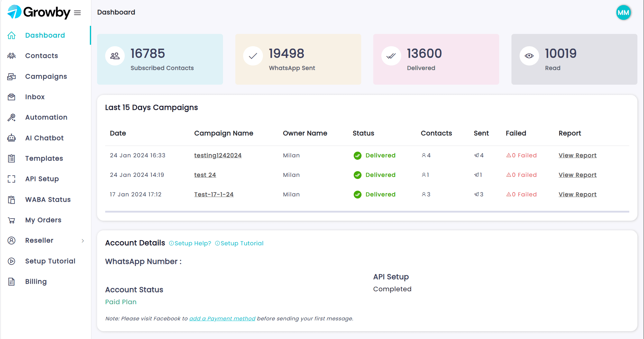Viewport: 644px width, 339px height.
Task: Click the Setup Help? link
Action: click(x=190, y=243)
